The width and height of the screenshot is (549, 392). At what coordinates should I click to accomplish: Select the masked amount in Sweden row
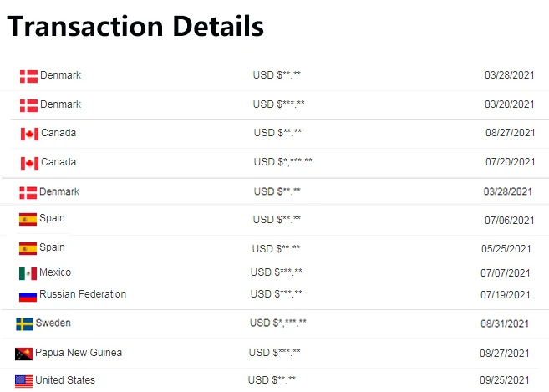point(278,323)
